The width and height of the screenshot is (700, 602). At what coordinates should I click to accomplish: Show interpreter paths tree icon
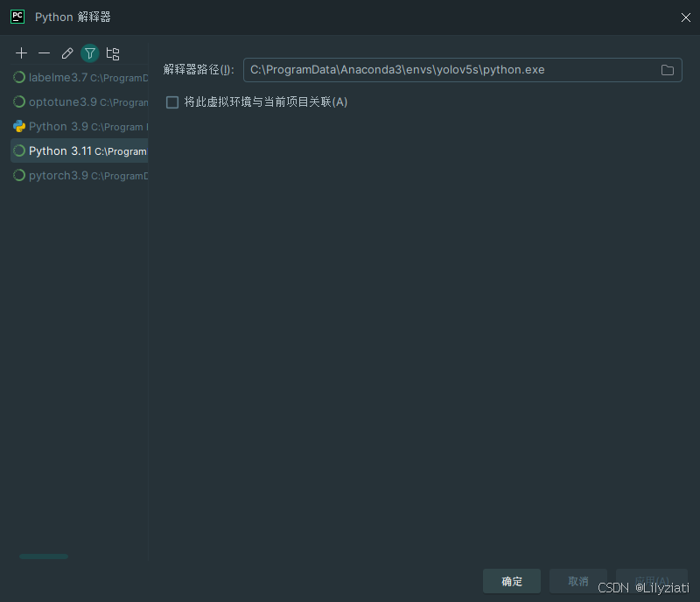pyautogui.click(x=113, y=53)
